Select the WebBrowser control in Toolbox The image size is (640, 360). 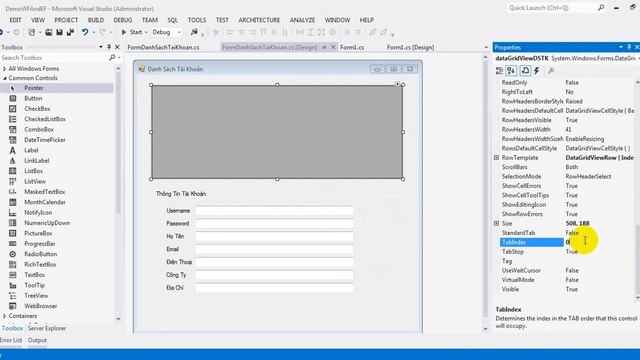pyautogui.click(x=41, y=306)
